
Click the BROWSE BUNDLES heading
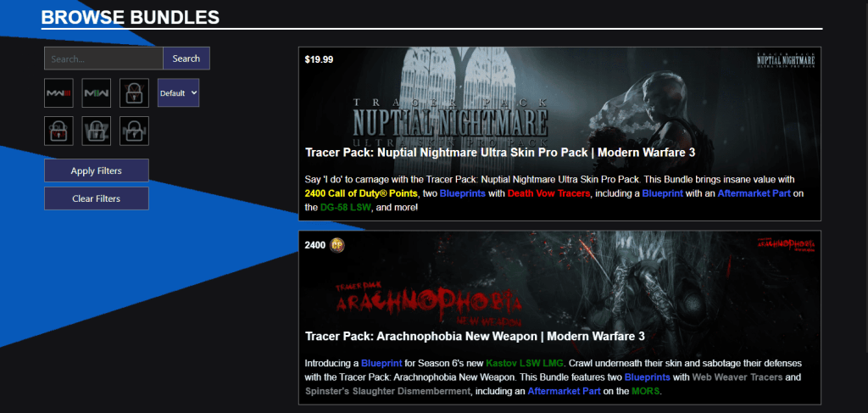point(131,17)
